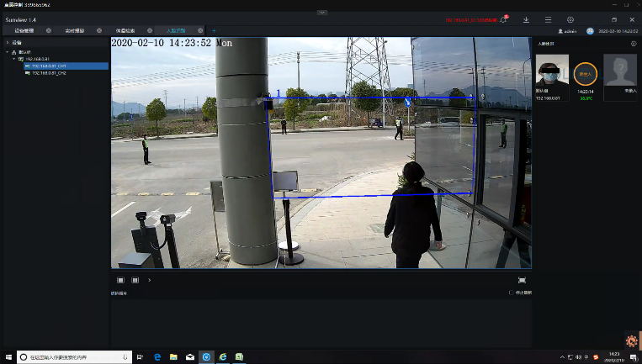Click the download icon in top toolbar
The height and width of the screenshot is (364, 642).
pos(527,19)
